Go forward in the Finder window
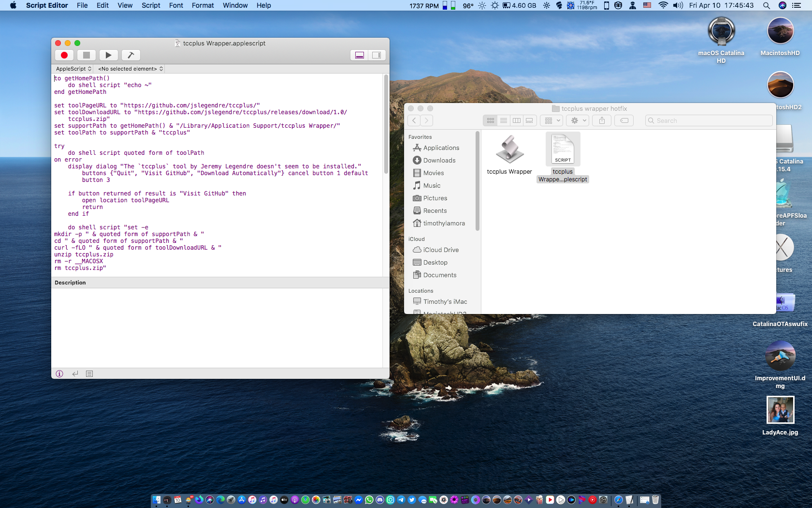 (x=426, y=120)
